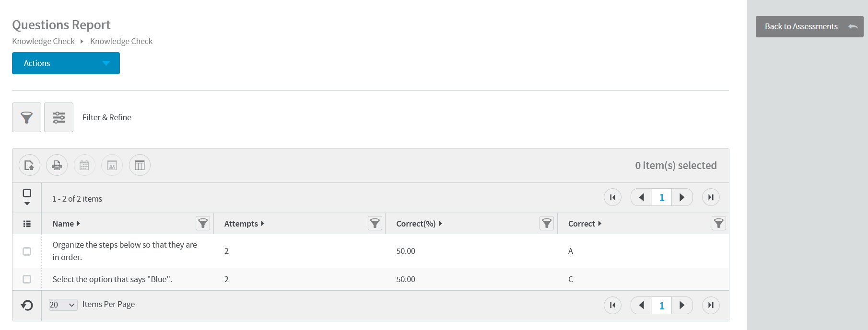868x330 pixels.
Task: Toggle the select-all checkbox
Action: click(x=27, y=193)
